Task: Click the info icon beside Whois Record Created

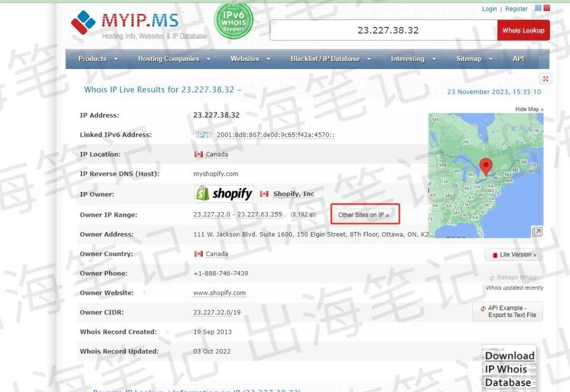Action: pos(167,332)
